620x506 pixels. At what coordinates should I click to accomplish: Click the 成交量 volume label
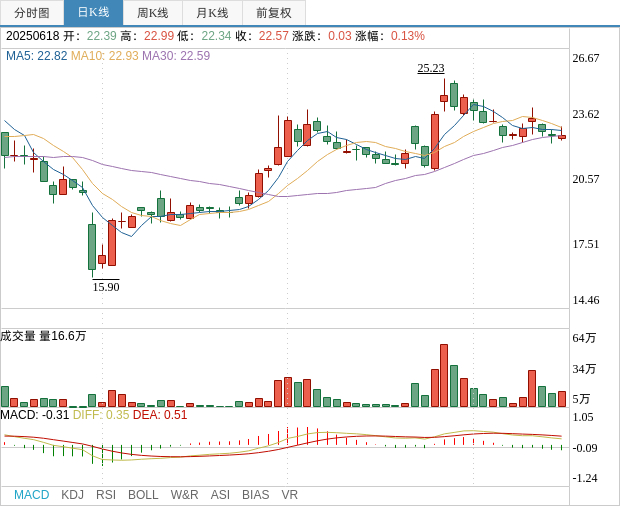[18, 336]
